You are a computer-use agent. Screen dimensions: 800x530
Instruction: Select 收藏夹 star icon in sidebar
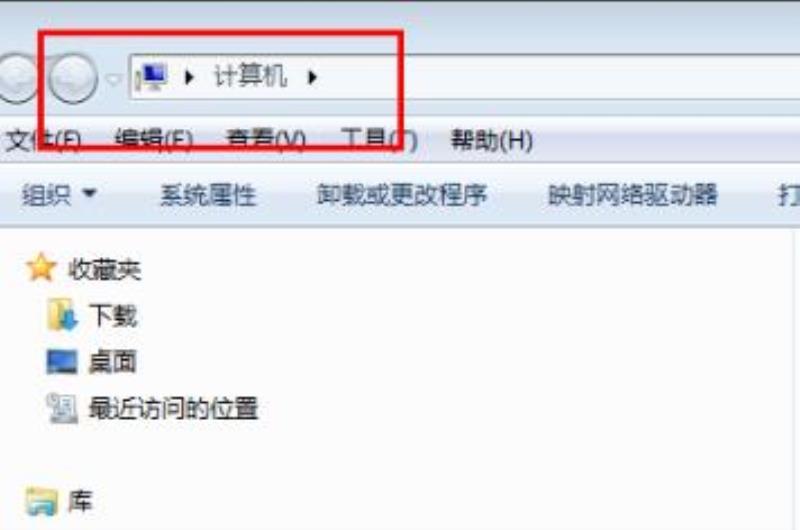click(x=41, y=267)
